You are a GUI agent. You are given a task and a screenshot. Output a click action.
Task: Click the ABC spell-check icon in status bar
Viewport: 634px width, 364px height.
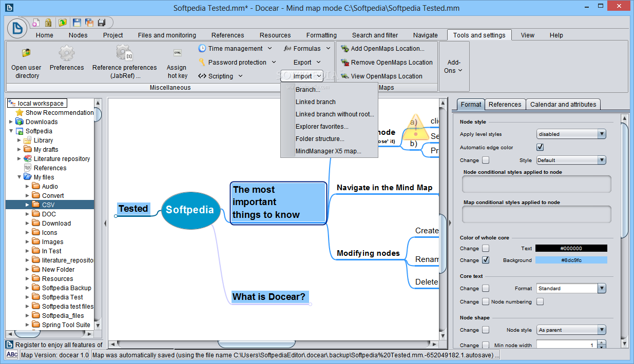pos(12,355)
